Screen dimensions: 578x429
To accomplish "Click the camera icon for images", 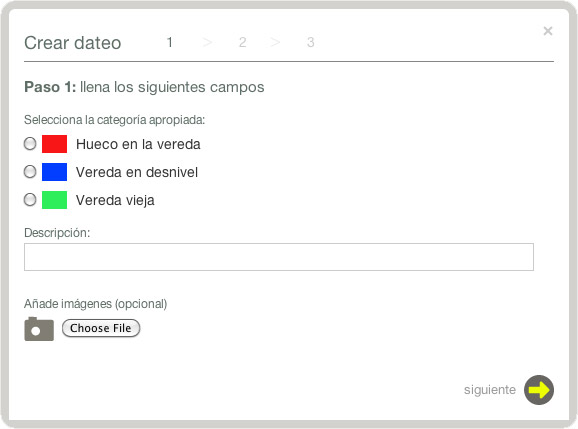I will 39,329.
